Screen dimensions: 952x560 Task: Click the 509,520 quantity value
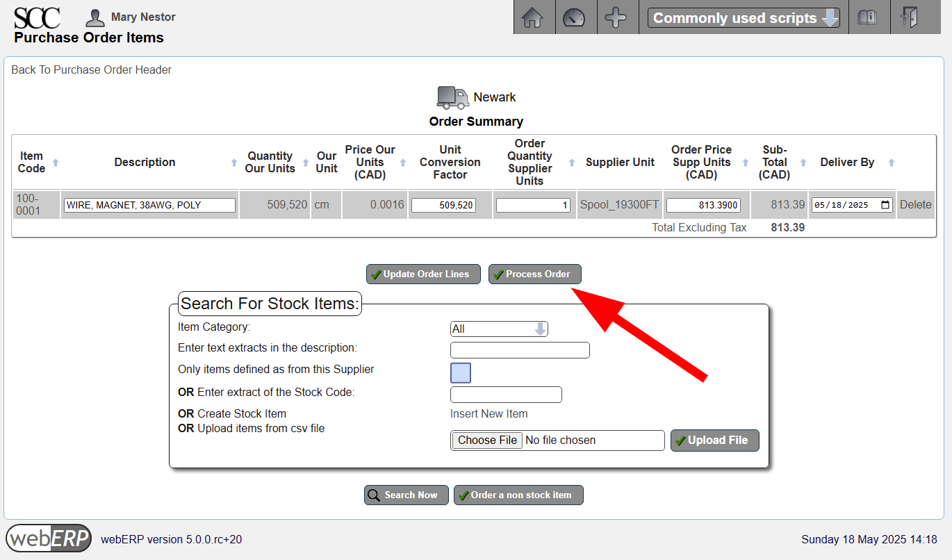coord(287,205)
